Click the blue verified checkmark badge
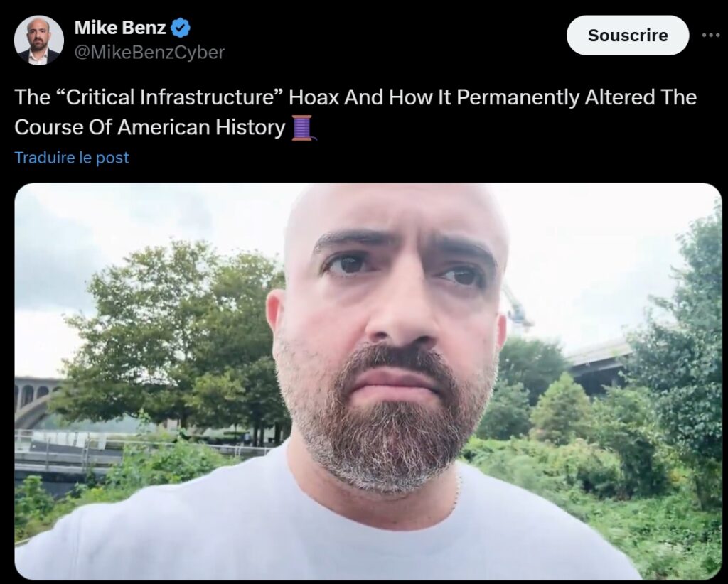The height and width of the screenshot is (584, 728). [180, 28]
